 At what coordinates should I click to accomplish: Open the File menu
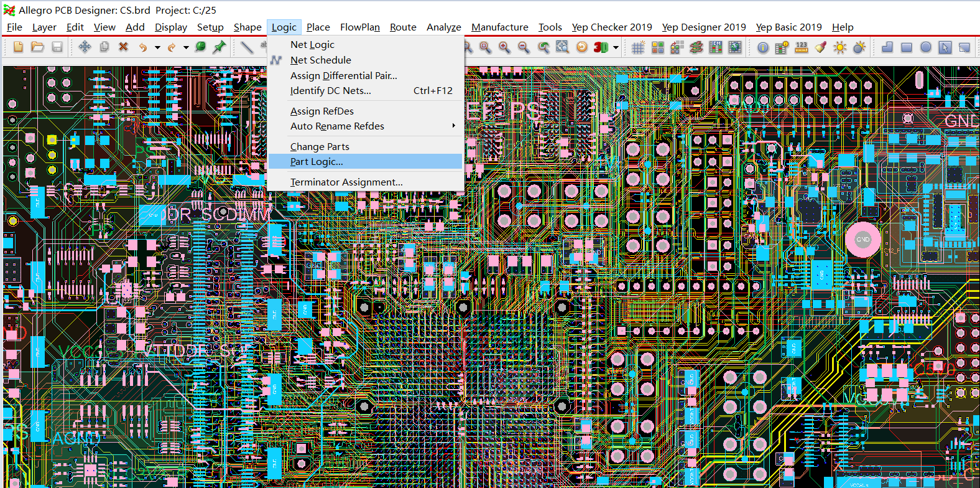pyautogui.click(x=14, y=27)
